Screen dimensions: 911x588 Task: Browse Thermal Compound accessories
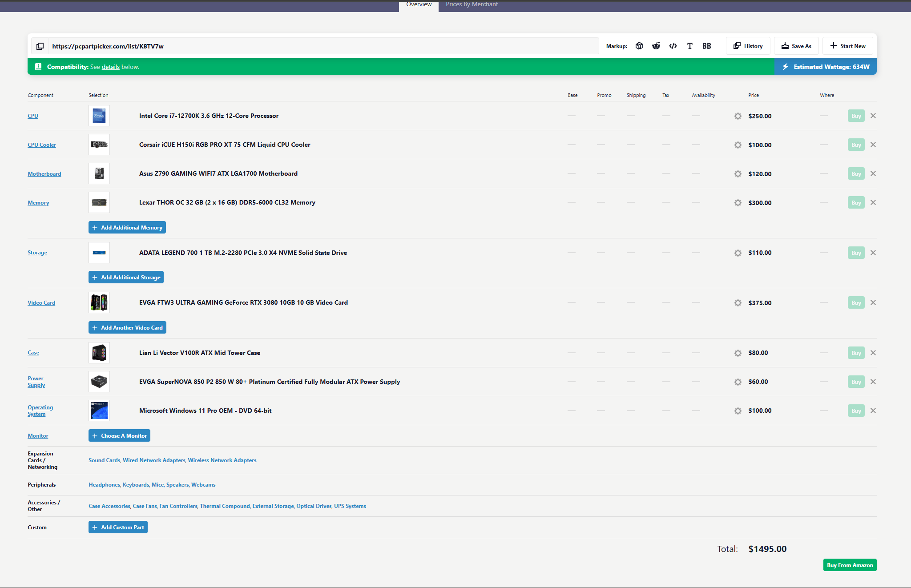tap(225, 506)
